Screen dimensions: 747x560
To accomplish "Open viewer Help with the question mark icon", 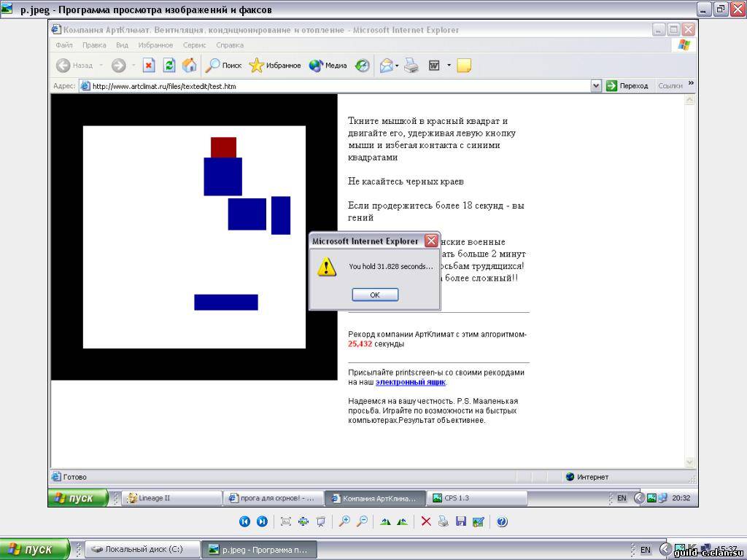I will pos(502,521).
